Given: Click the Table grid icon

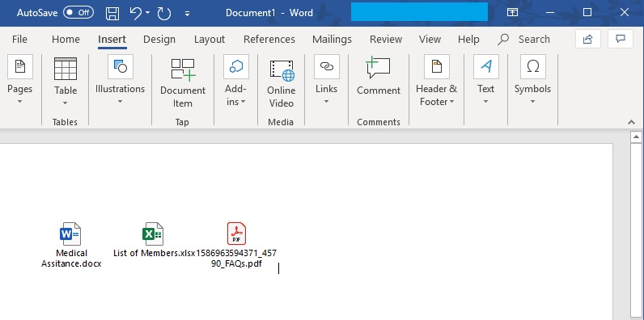Looking at the screenshot, I should (66, 69).
